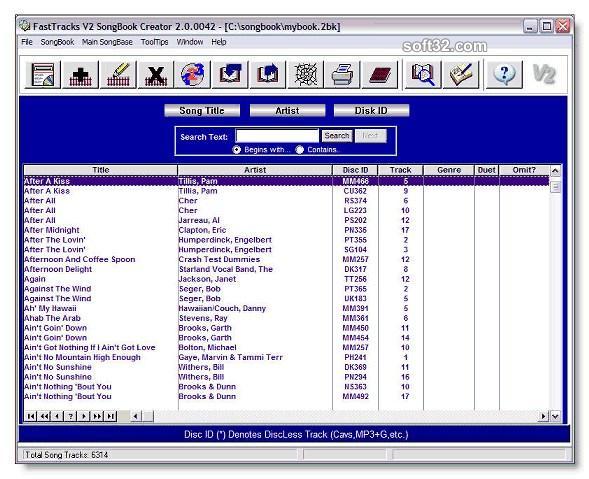Open the songbook layout toolbar icon
This screenshot has height=479, width=589.
pos(42,74)
